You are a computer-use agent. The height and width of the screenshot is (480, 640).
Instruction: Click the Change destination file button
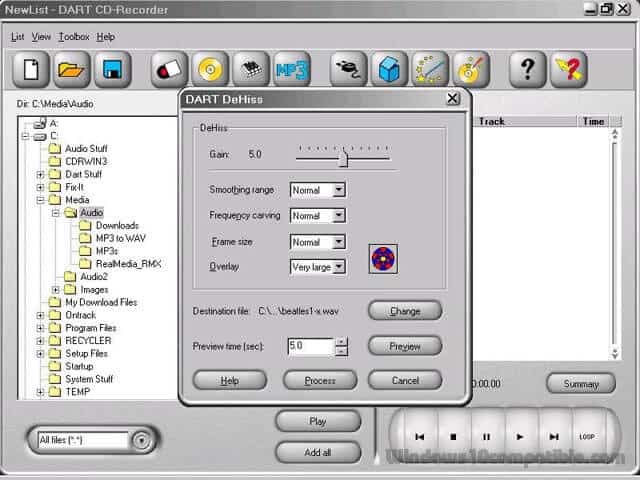pos(405,311)
